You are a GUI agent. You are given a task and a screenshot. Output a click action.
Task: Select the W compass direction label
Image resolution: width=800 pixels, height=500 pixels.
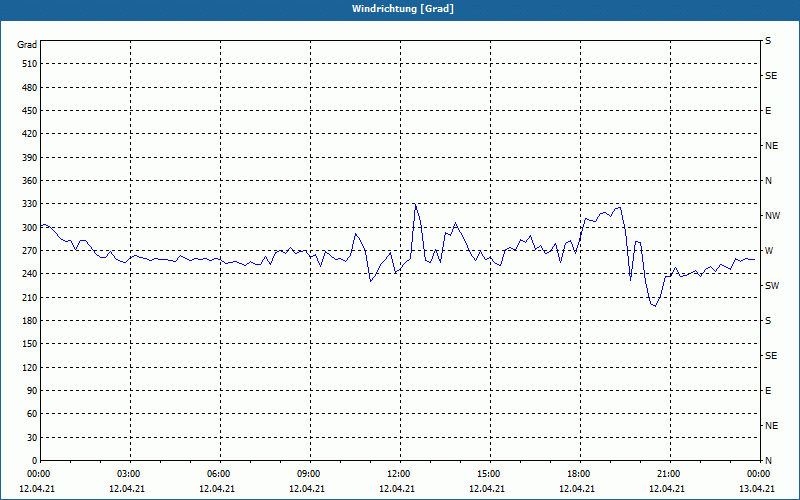(769, 251)
